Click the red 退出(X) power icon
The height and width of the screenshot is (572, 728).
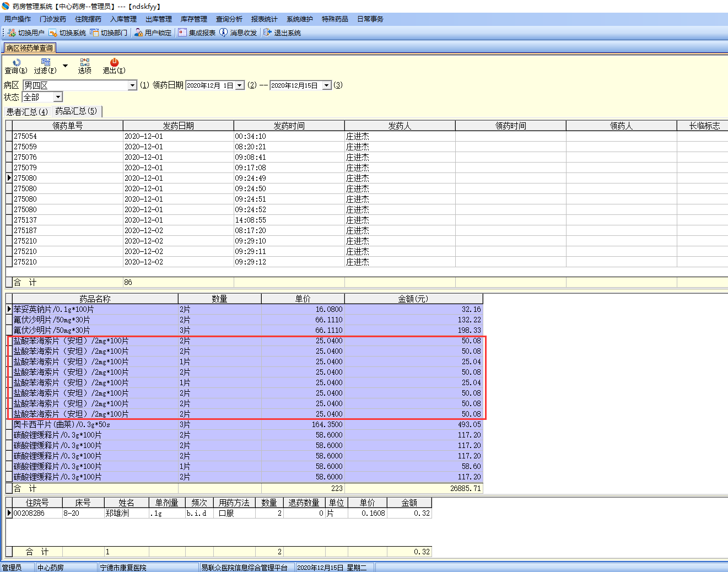tap(114, 63)
